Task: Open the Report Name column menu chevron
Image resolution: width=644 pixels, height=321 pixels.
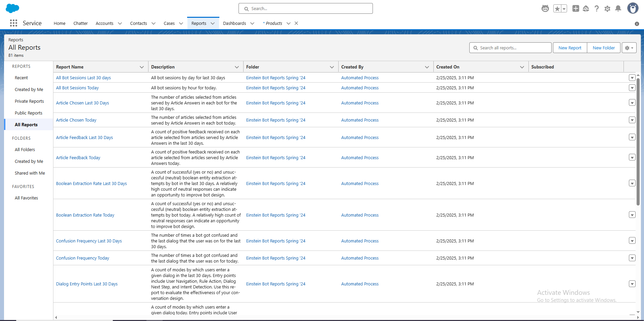Action: click(142, 67)
